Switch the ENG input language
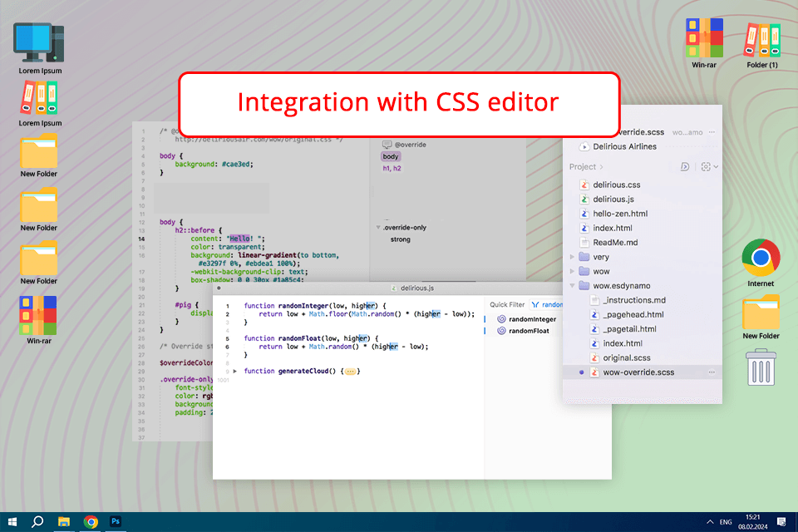Screen dimensions: 798x532 point(726,522)
